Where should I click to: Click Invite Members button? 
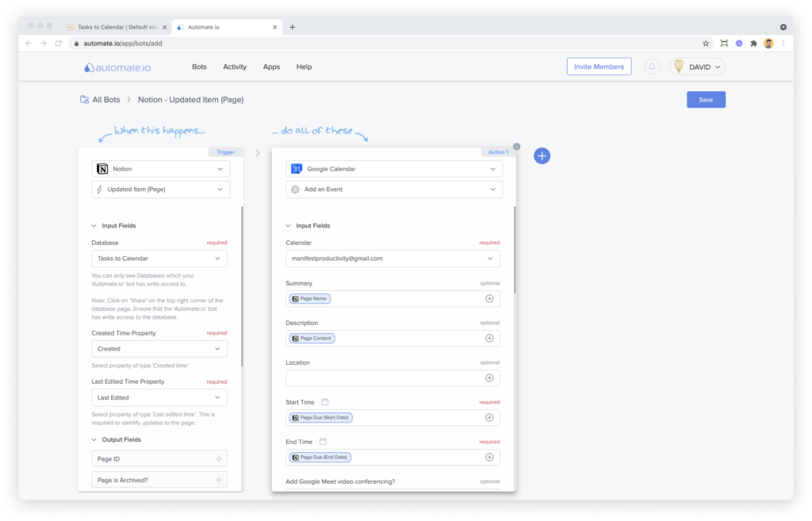(x=599, y=67)
